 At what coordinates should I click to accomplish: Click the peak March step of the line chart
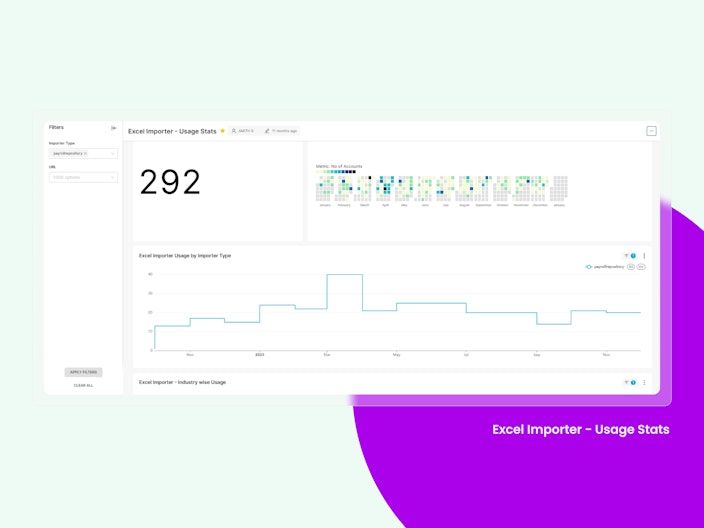(344, 274)
